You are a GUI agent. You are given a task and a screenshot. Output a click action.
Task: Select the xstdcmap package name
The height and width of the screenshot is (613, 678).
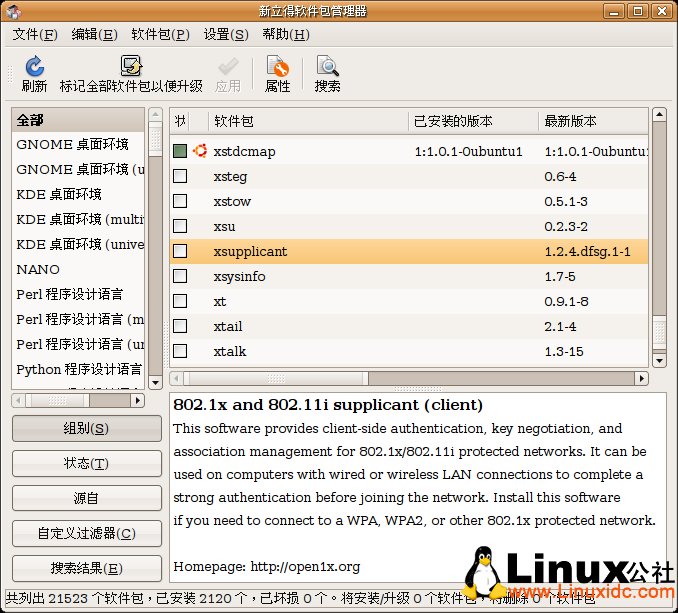(244, 152)
